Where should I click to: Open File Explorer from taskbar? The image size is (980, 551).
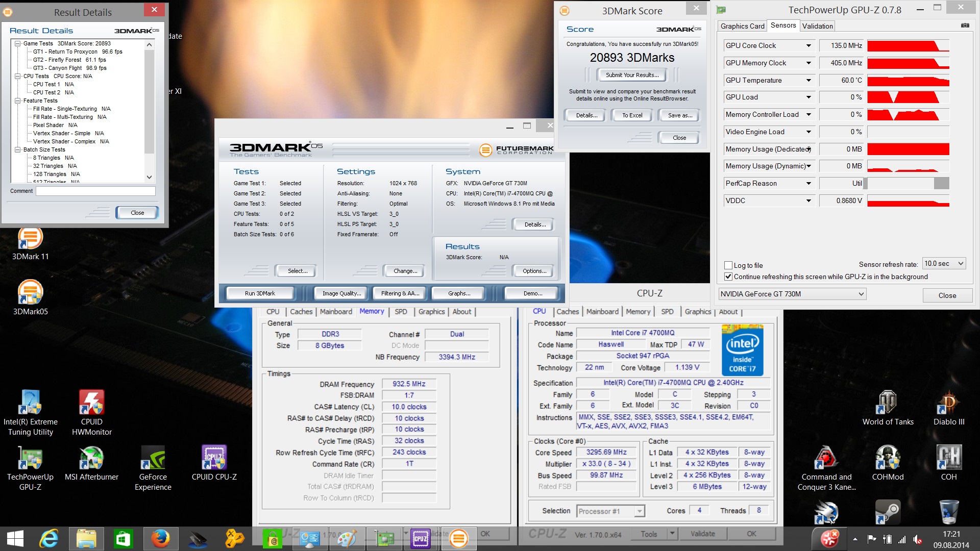[x=86, y=539]
